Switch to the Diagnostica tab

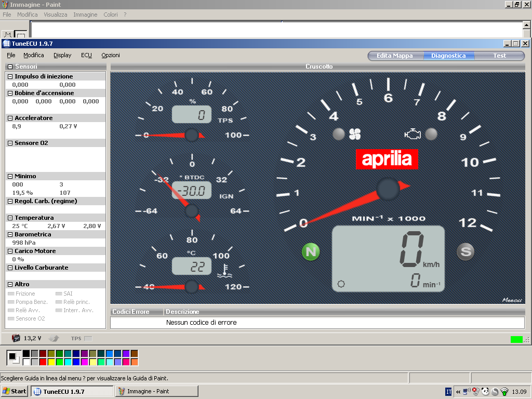tap(448, 56)
